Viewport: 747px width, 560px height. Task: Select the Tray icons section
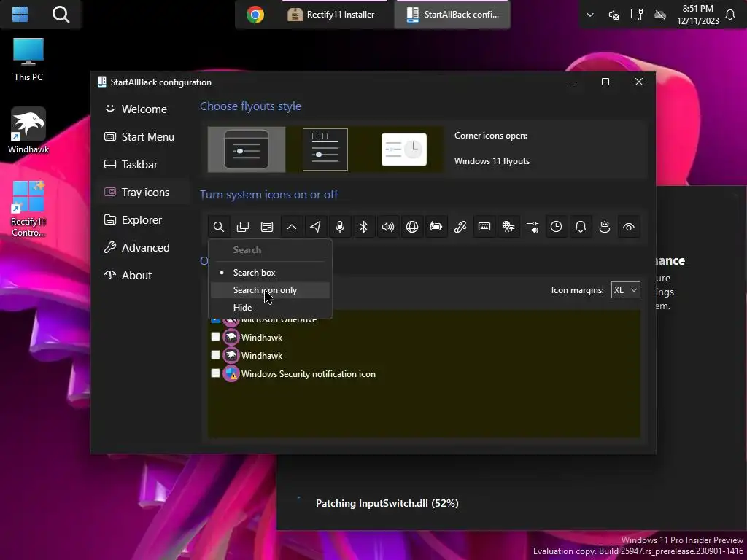point(144,192)
